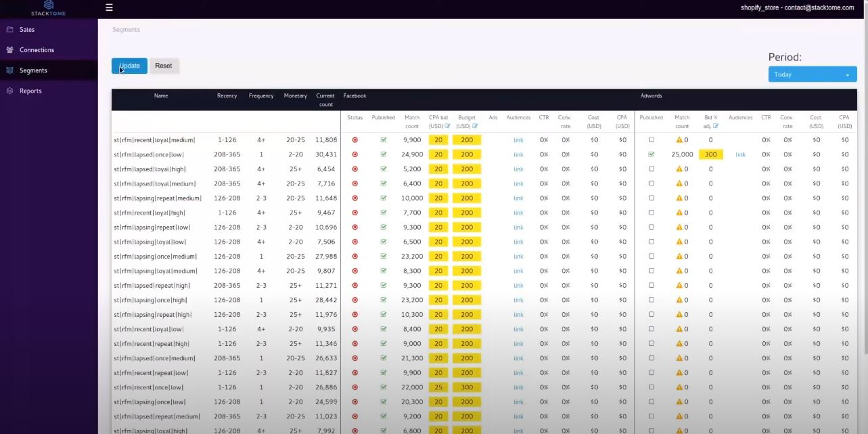Click the Frequency column header
The image size is (868, 434).
point(261,96)
